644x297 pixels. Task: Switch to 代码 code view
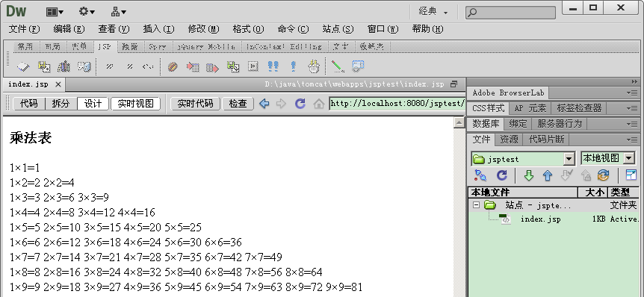pos(28,104)
